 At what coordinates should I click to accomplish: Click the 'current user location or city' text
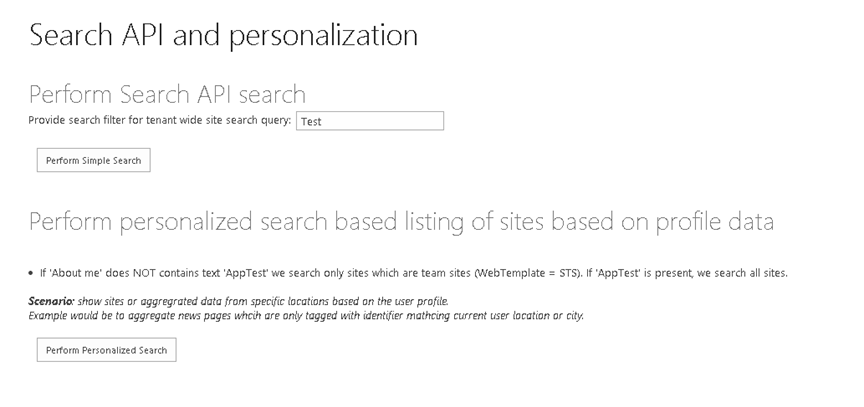520,316
